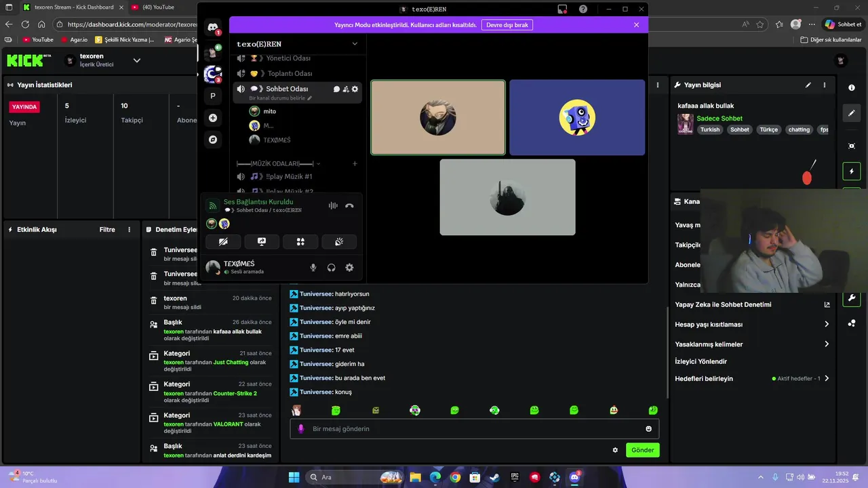Expand Yasaklanmış kelimeler setting
Viewport: 868px width, 488px height.
point(752,344)
